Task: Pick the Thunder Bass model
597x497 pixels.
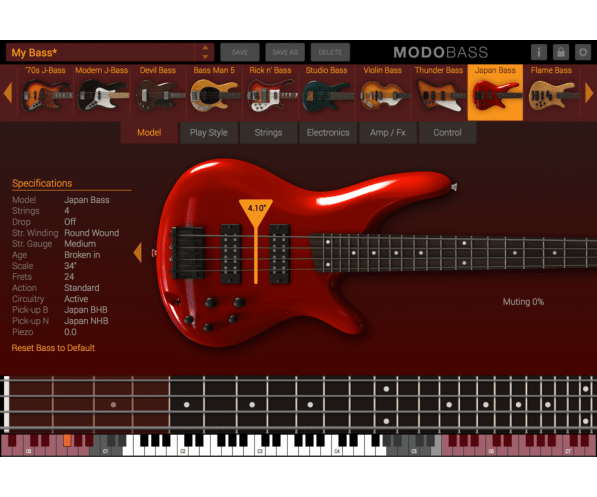Action: coord(439,93)
